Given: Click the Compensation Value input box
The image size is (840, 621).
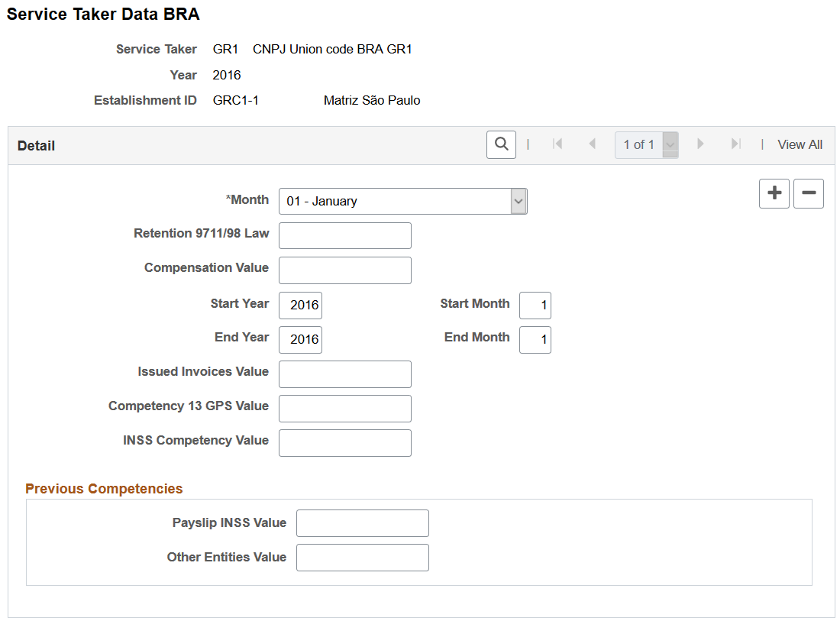Looking at the screenshot, I should click(x=344, y=270).
